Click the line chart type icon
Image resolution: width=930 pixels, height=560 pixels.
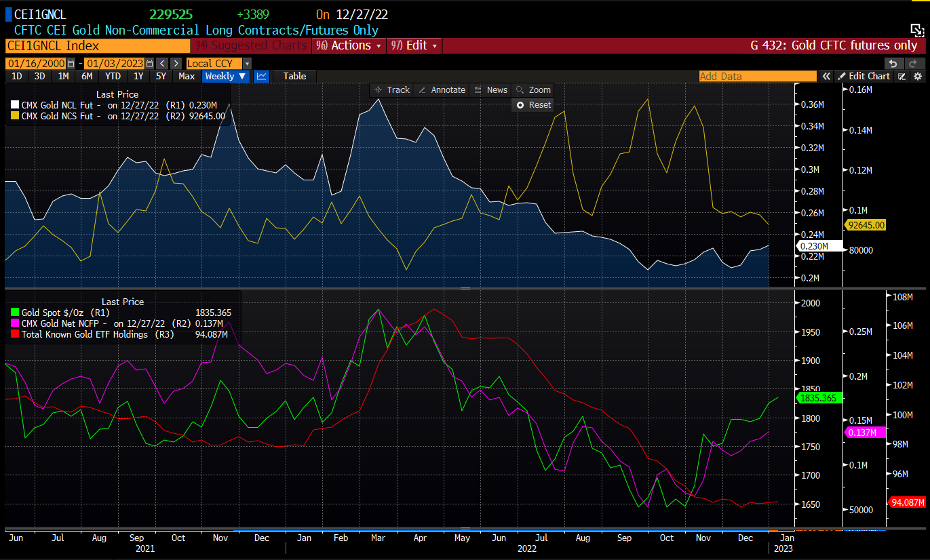(x=261, y=77)
